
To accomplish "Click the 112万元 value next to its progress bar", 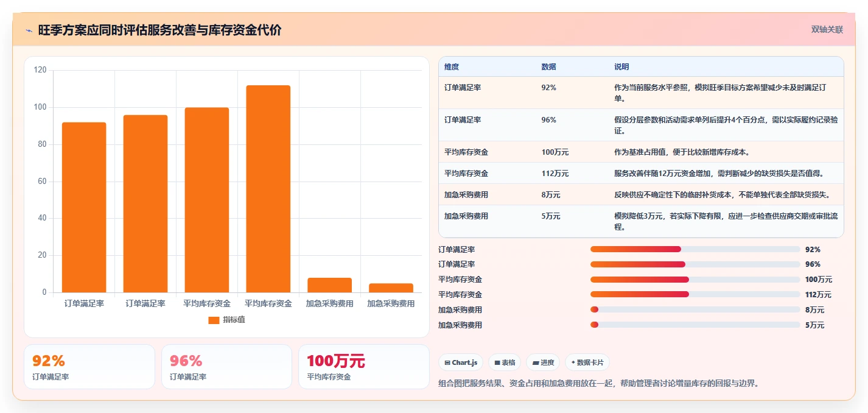I will click(x=819, y=295).
